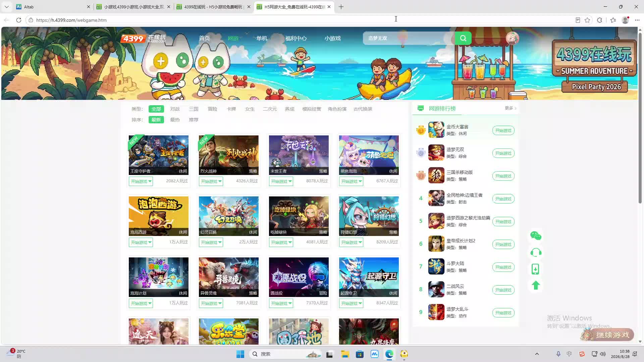Click the mobile download floating icon
Screen dimensions: 644x362
(536, 269)
